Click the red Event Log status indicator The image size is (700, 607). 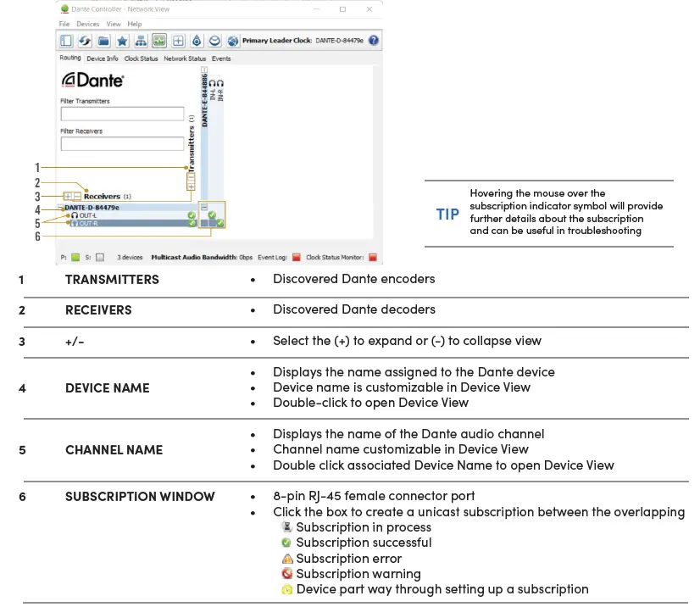coord(297,257)
